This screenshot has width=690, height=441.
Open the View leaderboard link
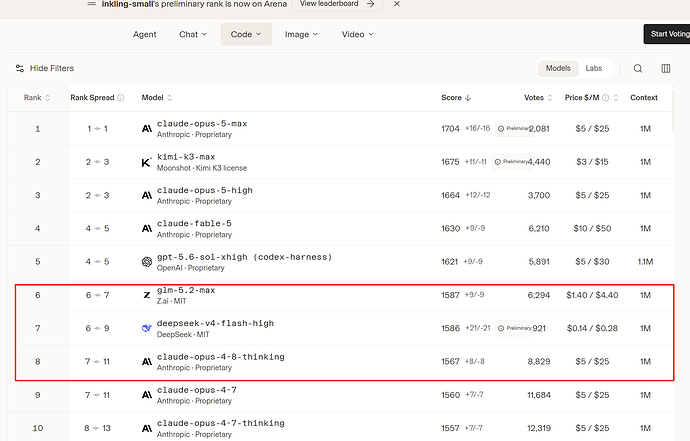click(x=337, y=4)
